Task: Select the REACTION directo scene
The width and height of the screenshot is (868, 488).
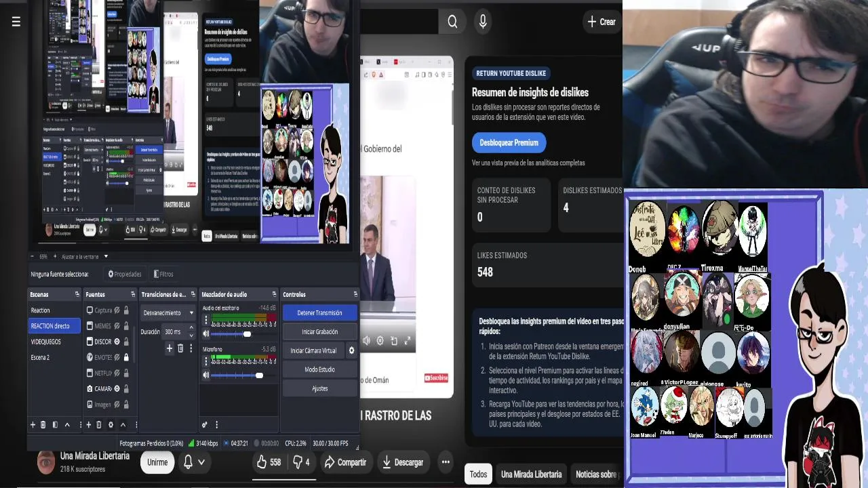Action: coord(54,326)
